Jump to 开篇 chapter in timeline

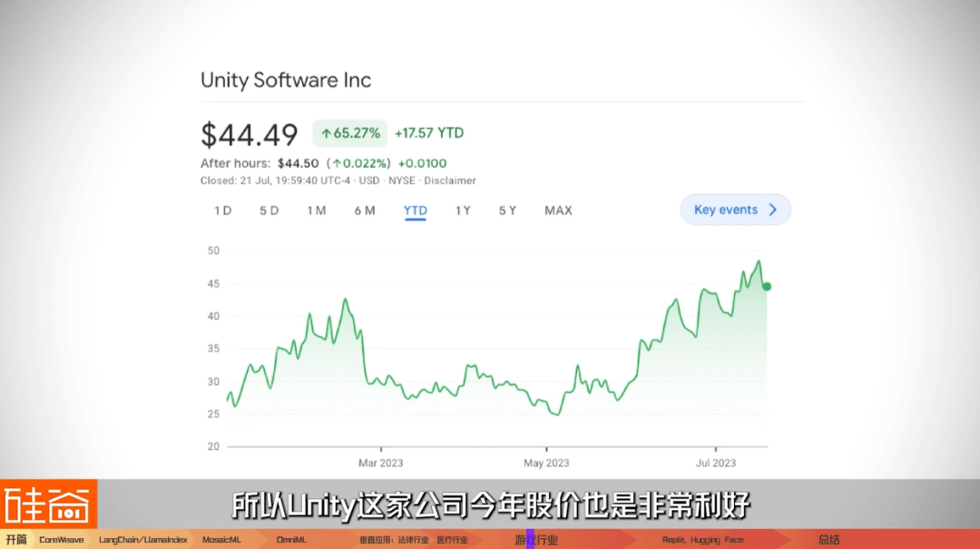tap(15, 540)
